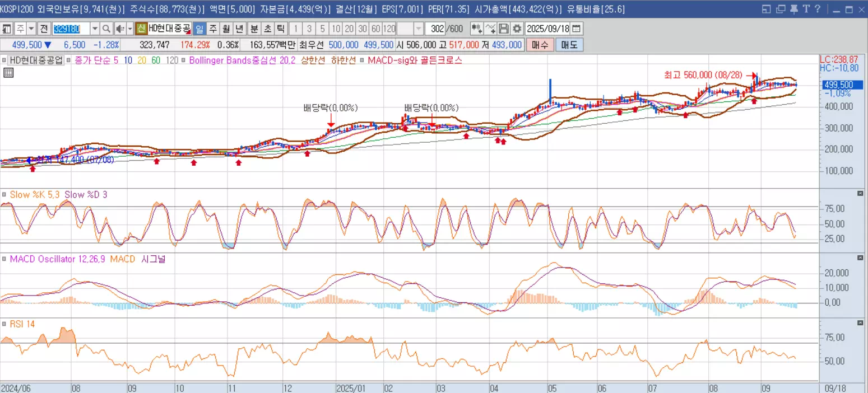The width and height of the screenshot is (868, 393).
Task: Click the add candlestick chart icon
Action: click(x=477, y=29)
